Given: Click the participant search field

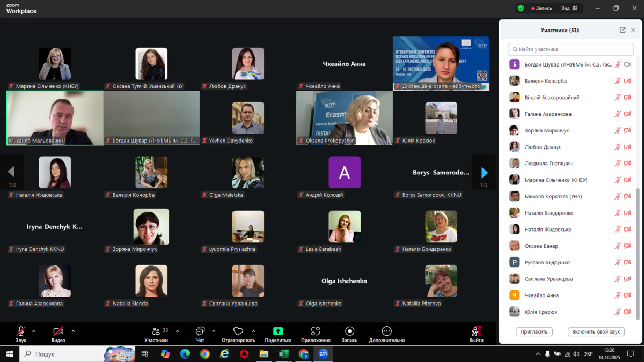Looking at the screenshot, I should point(570,49).
